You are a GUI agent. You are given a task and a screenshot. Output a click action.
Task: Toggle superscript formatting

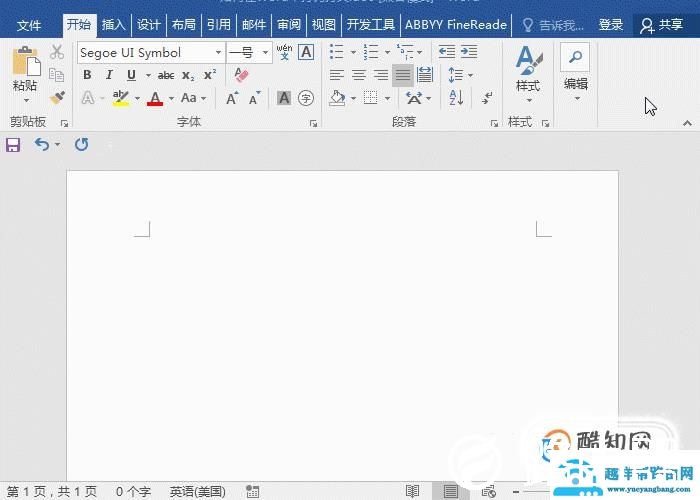(209, 75)
